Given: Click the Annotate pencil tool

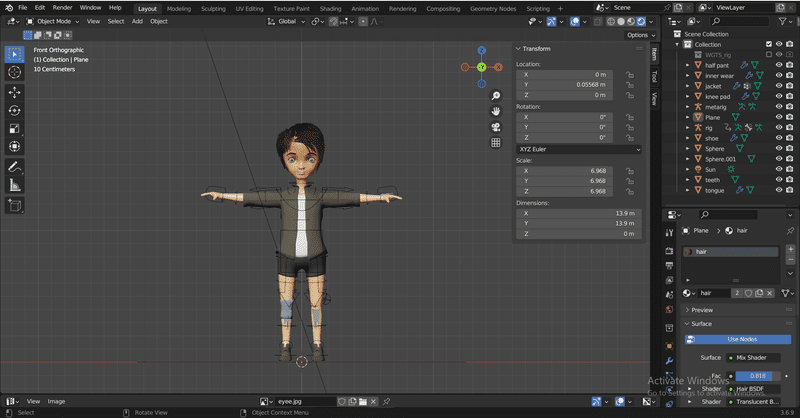Looking at the screenshot, I should click(x=15, y=166).
